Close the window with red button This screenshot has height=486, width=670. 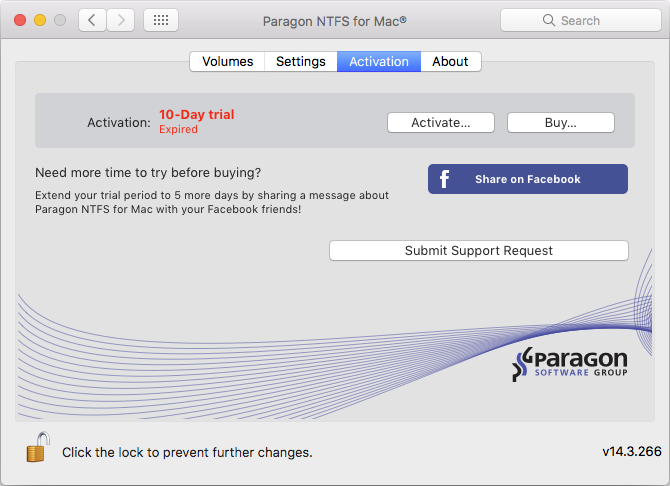(20, 20)
